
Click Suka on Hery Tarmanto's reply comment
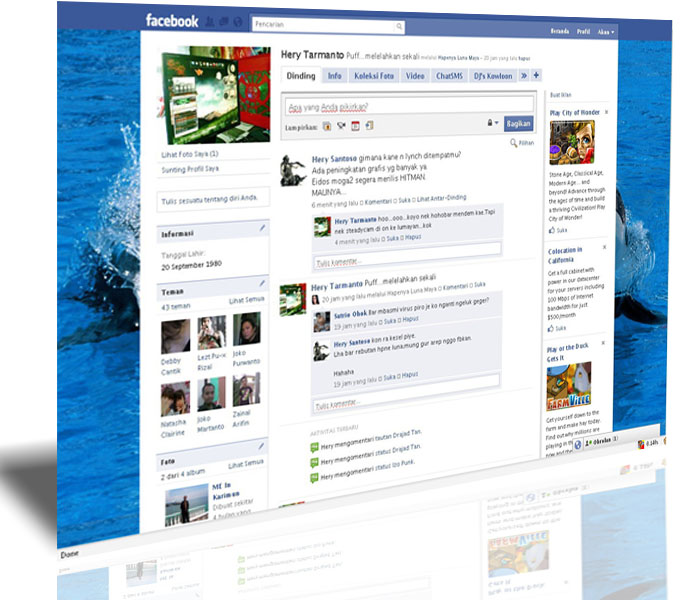(393, 238)
